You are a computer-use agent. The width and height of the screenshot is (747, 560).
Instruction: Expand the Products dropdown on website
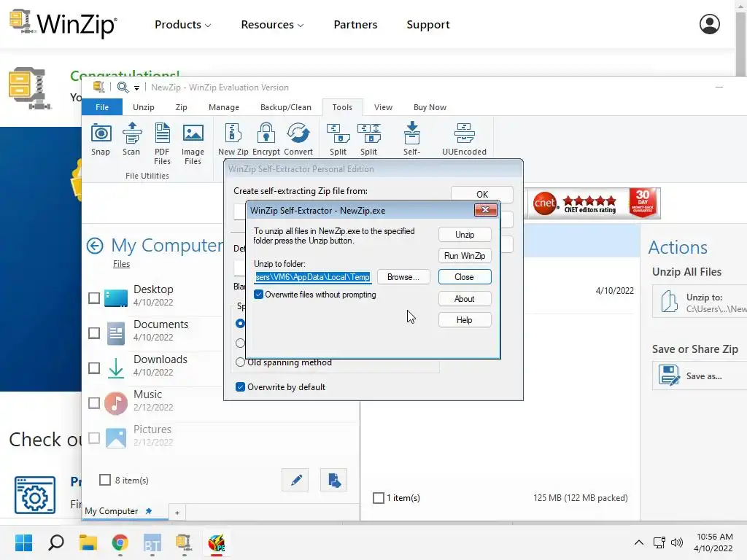coord(183,24)
